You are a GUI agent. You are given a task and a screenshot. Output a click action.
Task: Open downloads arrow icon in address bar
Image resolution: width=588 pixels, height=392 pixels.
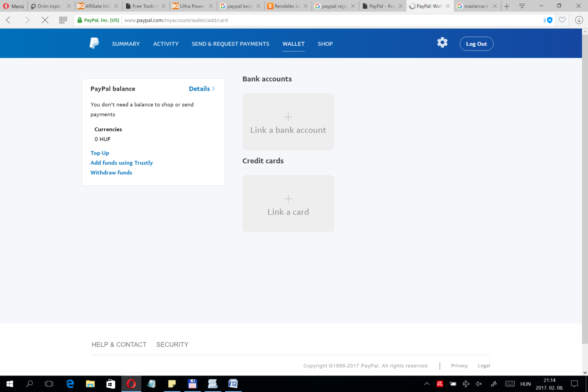[579, 20]
